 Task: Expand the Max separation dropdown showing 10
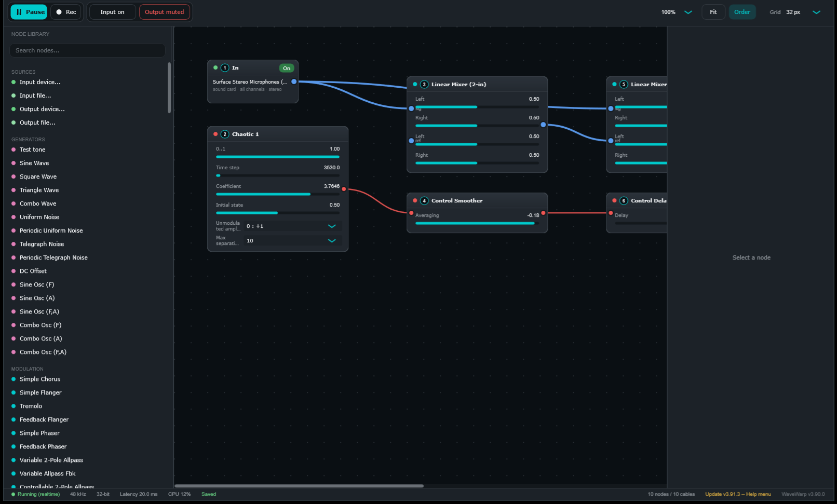click(x=291, y=241)
